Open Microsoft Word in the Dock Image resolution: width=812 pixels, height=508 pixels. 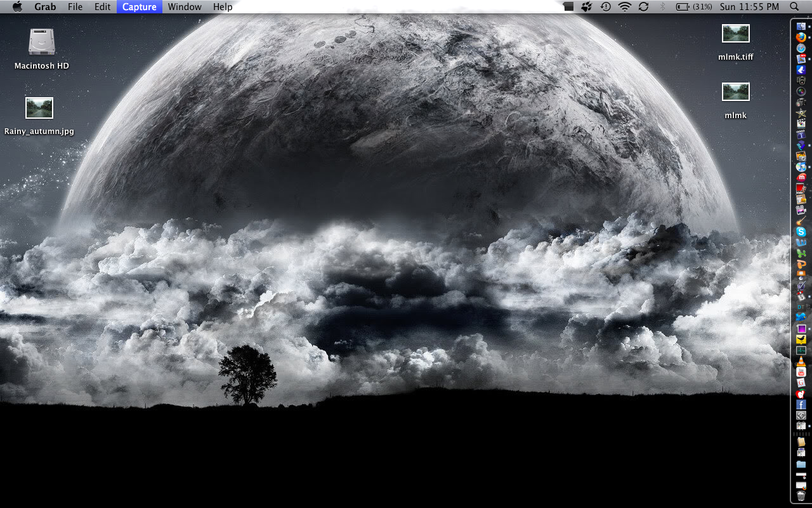tap(801, 243)
